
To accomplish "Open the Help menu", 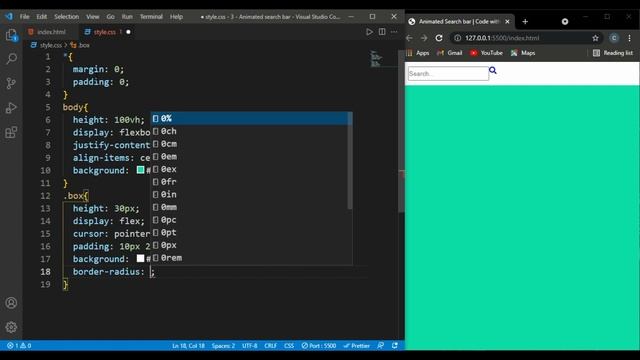I will click(176, 17).
